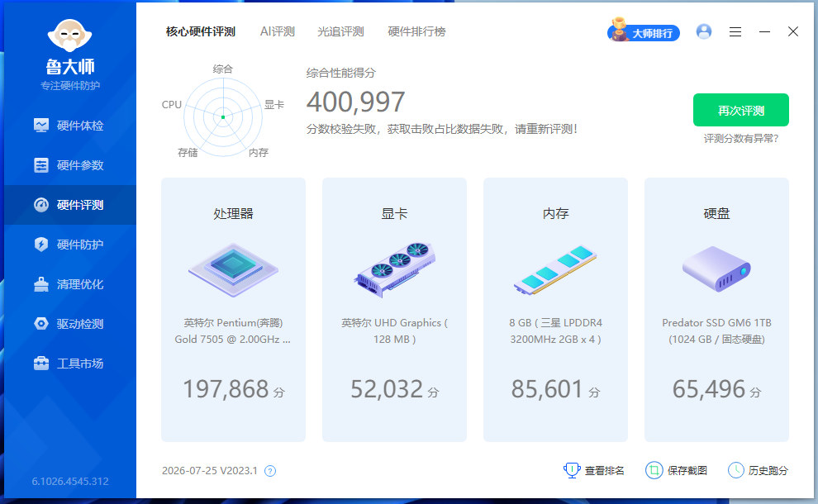Click the total score 400,997

(x=356, y=102)
